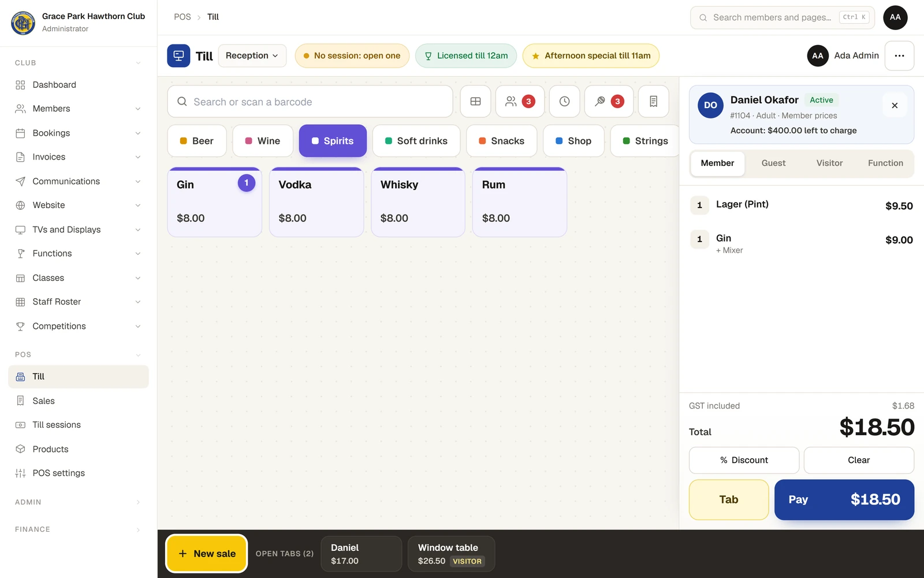The image size is (924, 578).
Task: Open the clock history button
Action: tap(564, 102)
